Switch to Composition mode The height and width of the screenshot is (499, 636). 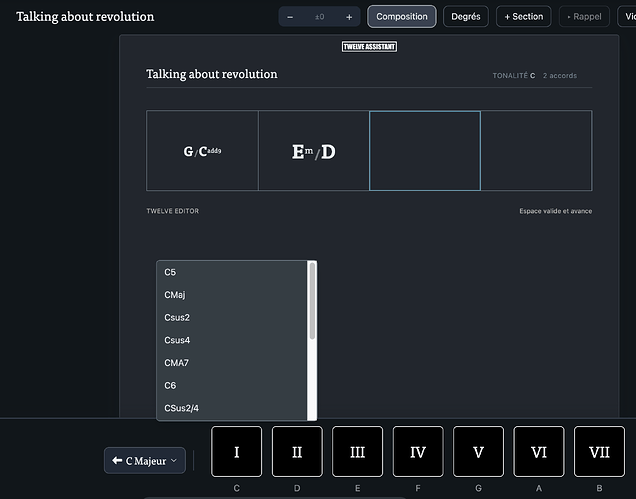pyautogui.click(x=402, y=17)
